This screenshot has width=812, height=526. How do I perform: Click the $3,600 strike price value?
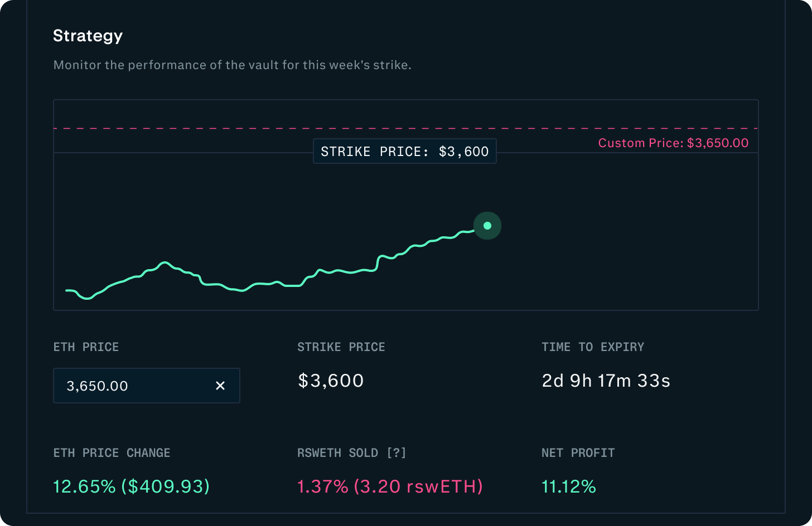[x=330, y=381]
